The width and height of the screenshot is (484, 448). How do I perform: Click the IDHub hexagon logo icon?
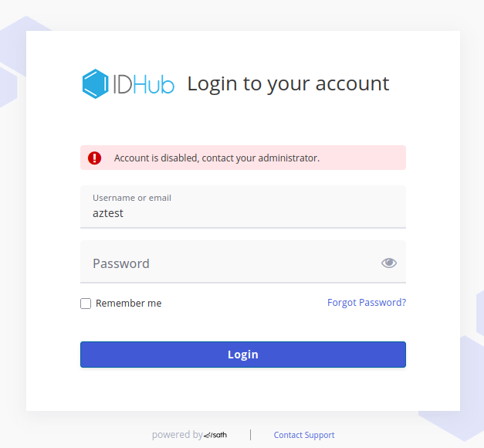(94, 84)
